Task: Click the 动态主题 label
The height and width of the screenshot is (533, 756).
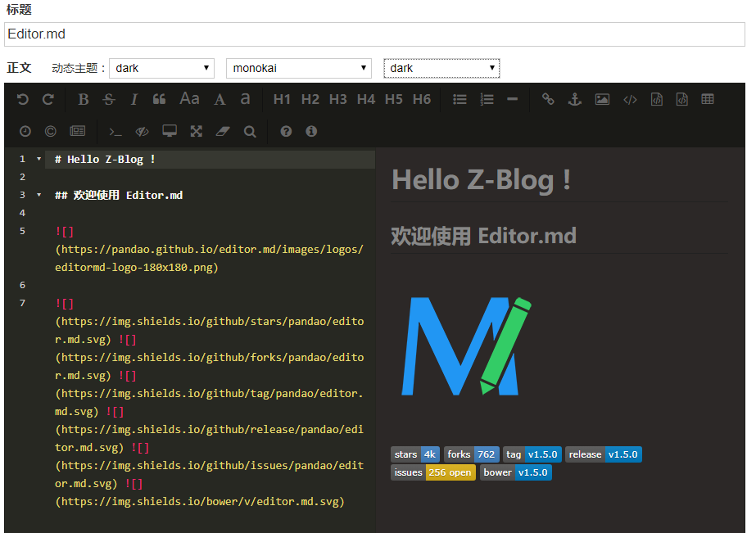Action: tap(79, 69)
